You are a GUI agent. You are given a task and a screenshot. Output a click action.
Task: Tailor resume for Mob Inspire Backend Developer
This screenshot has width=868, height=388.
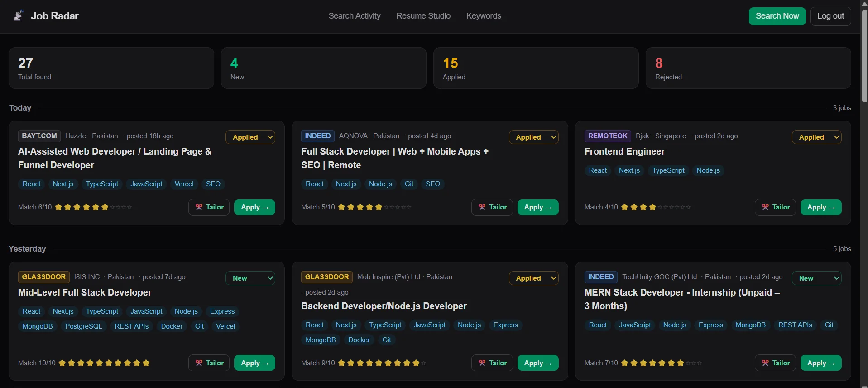492,363
